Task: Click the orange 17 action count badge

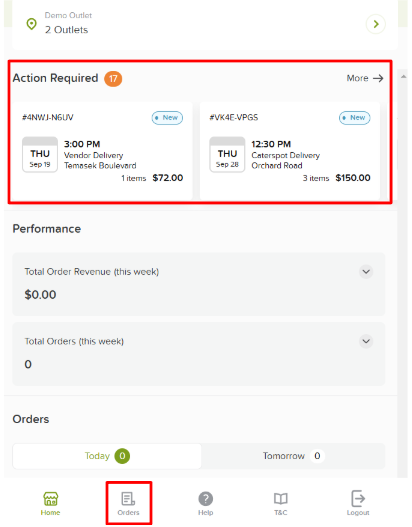Action: (x=113, y=79)
